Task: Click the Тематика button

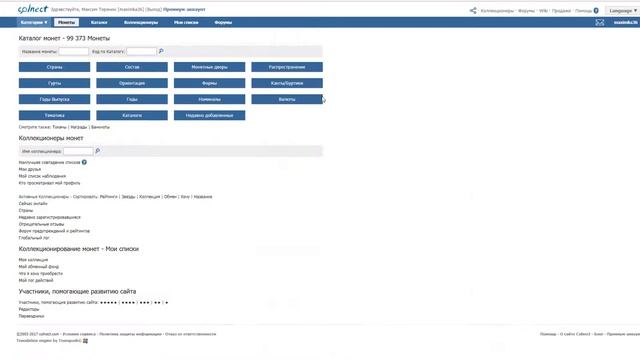Action: tap(54, 116)
